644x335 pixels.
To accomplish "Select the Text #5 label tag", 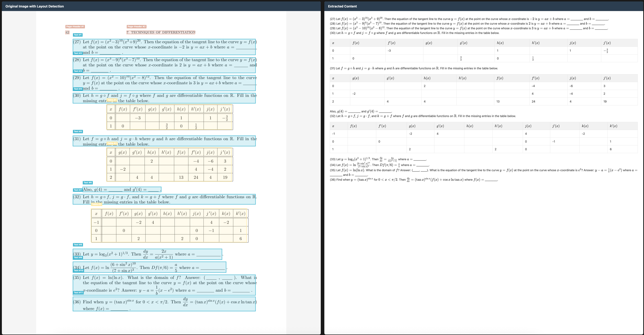I will tap(78, 131).
